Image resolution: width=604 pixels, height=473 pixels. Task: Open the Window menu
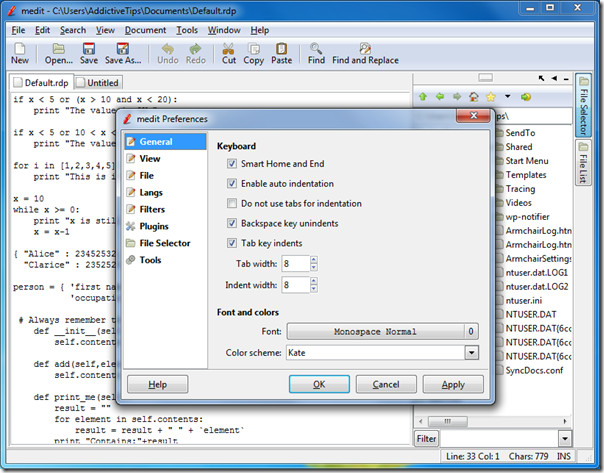click(224, 30)
